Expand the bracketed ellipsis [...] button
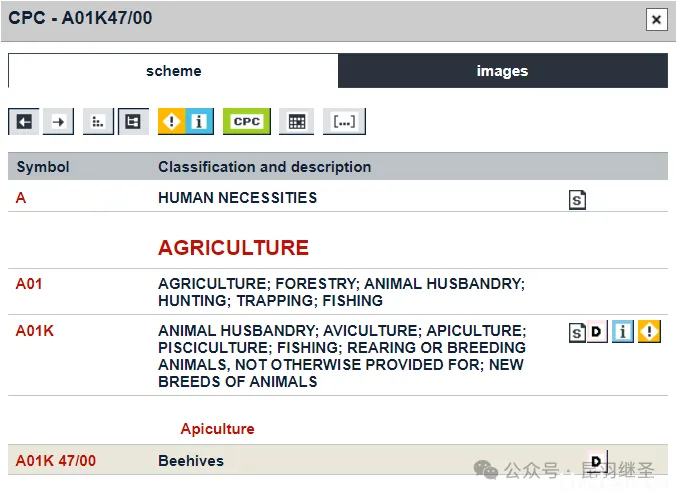This screenshot has width=676, height=497. pos(344,122)
